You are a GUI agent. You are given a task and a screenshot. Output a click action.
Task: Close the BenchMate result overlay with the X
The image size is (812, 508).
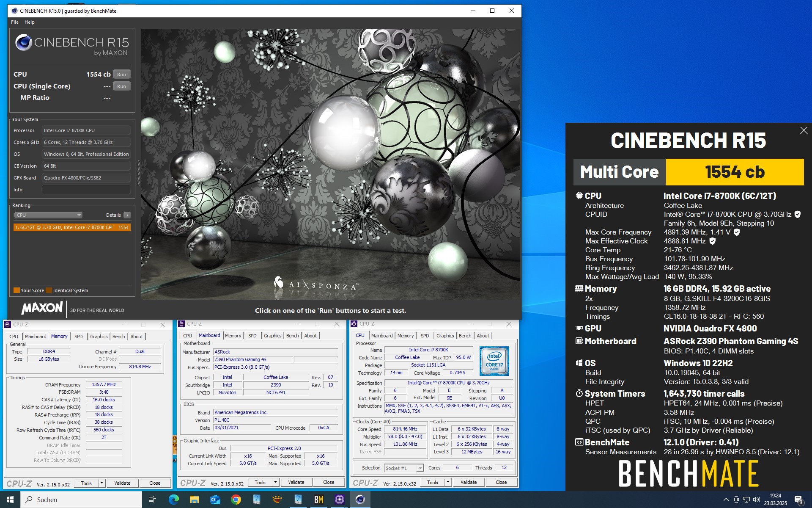(x=804, y=130)
